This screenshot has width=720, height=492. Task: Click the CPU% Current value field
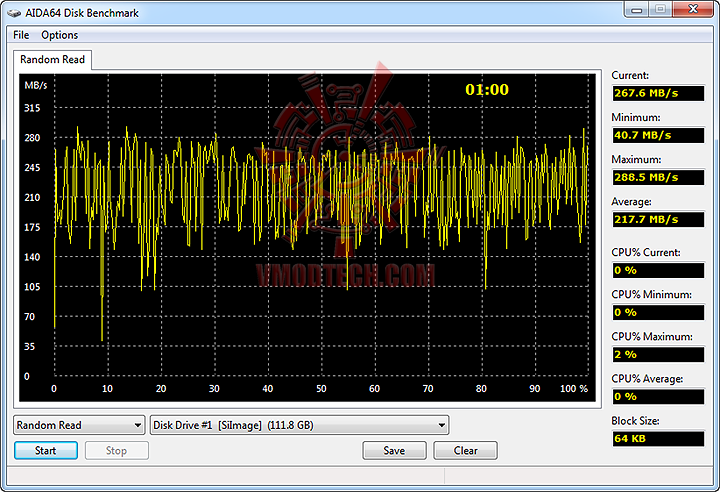[658, 271]
